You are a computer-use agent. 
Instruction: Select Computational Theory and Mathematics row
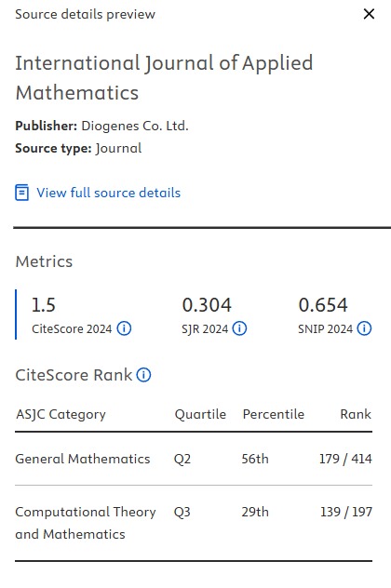194,523
